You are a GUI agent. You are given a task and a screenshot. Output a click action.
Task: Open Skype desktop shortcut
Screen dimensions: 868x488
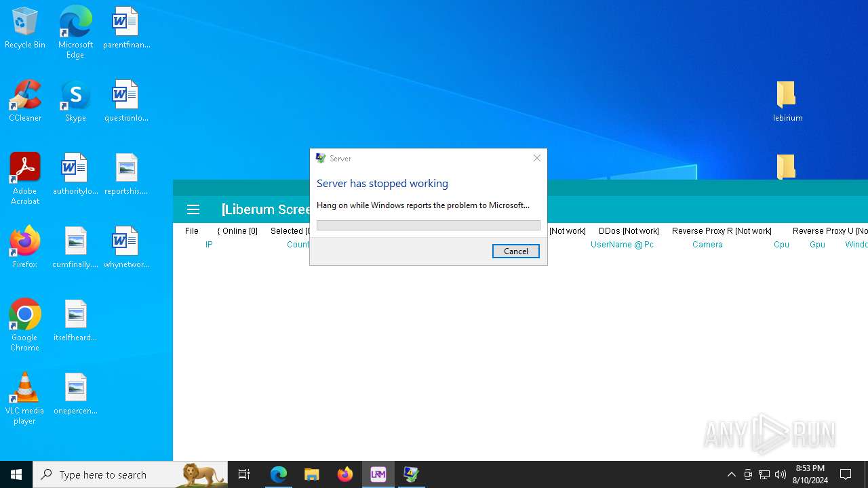[x=75, y=102]
